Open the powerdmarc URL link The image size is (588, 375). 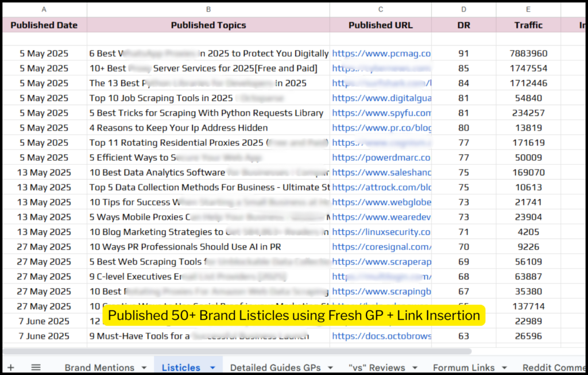[x=381, y=157]
